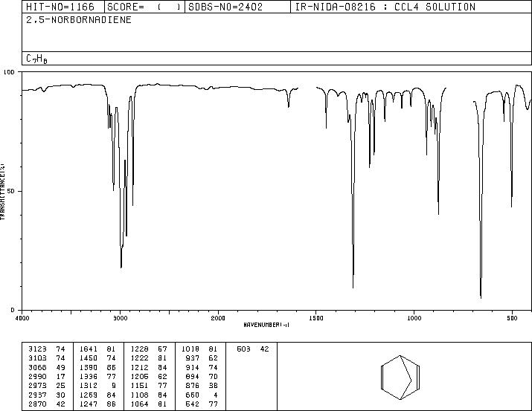Screen dimensions: 532x411
Task: Click the 1000 wavenumber axis label
Action: [414, 318]
